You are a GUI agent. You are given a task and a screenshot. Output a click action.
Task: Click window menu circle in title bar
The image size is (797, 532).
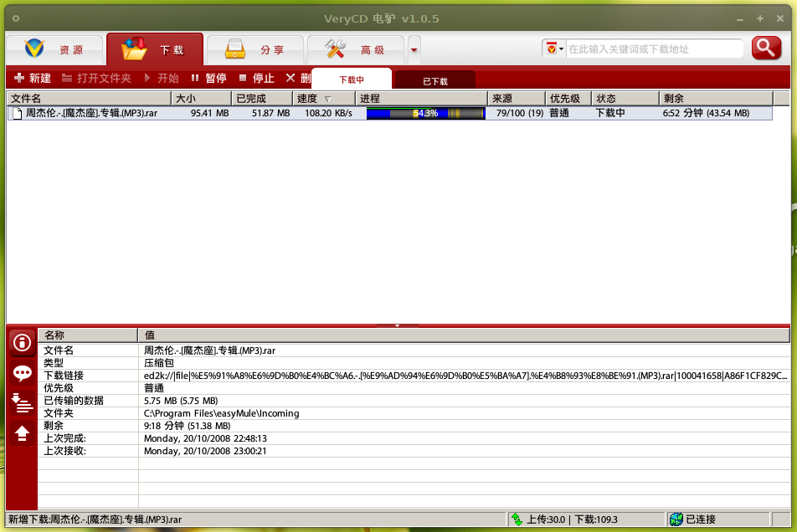point(16,18)
